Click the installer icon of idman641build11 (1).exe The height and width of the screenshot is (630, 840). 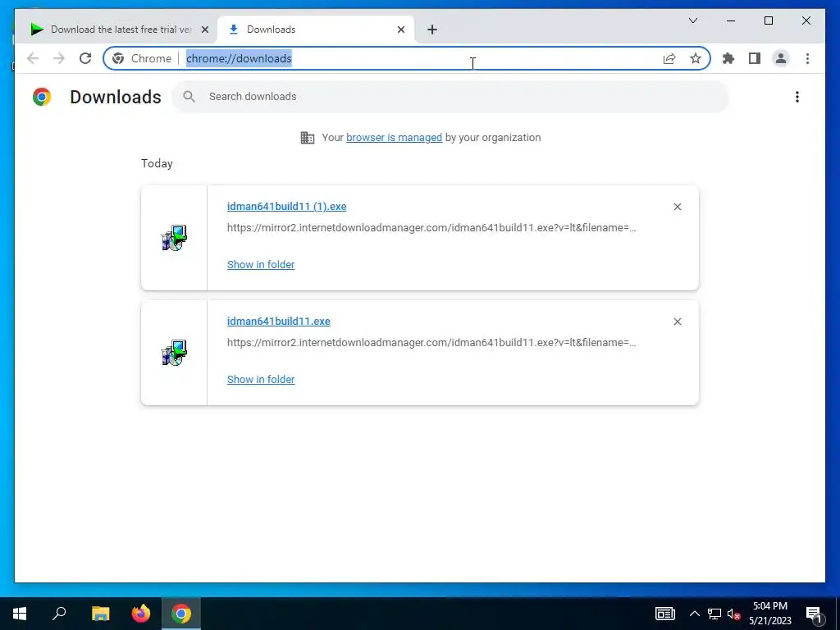click(174, 238)
